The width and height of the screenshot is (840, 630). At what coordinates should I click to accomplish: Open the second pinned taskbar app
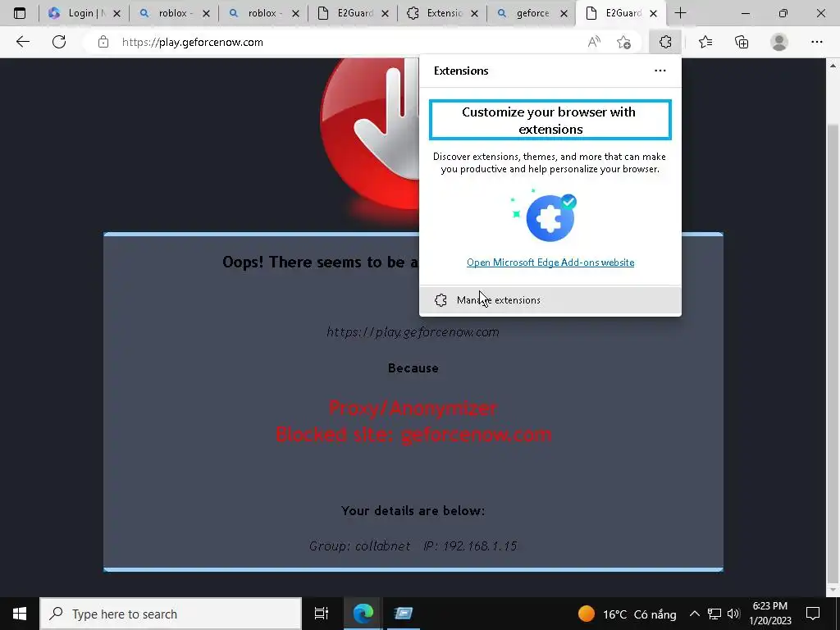click(403, 614)
